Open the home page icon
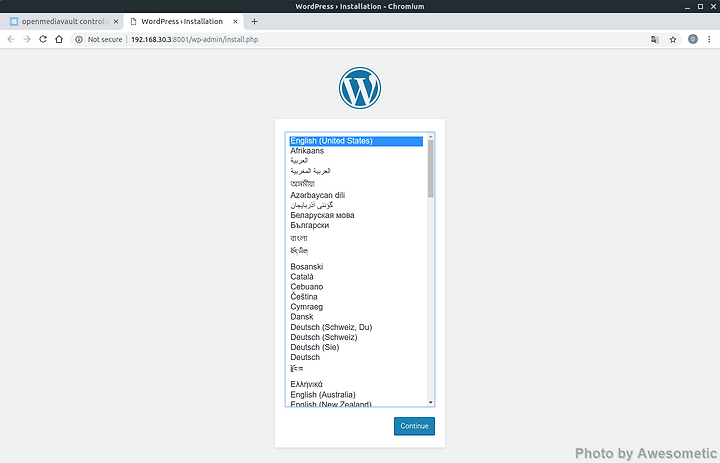720x463 pixels. (59, 40)
